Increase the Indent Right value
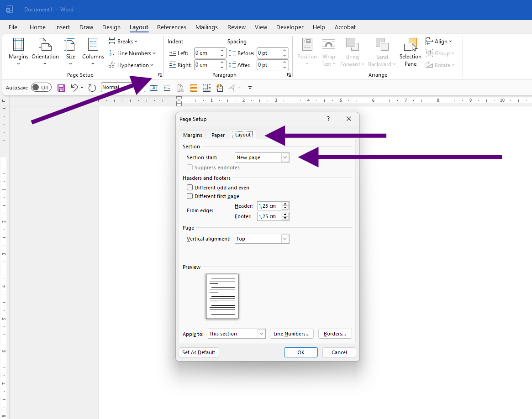The width and height of the screenshot is (532, 419). click(x=222, y=63)
